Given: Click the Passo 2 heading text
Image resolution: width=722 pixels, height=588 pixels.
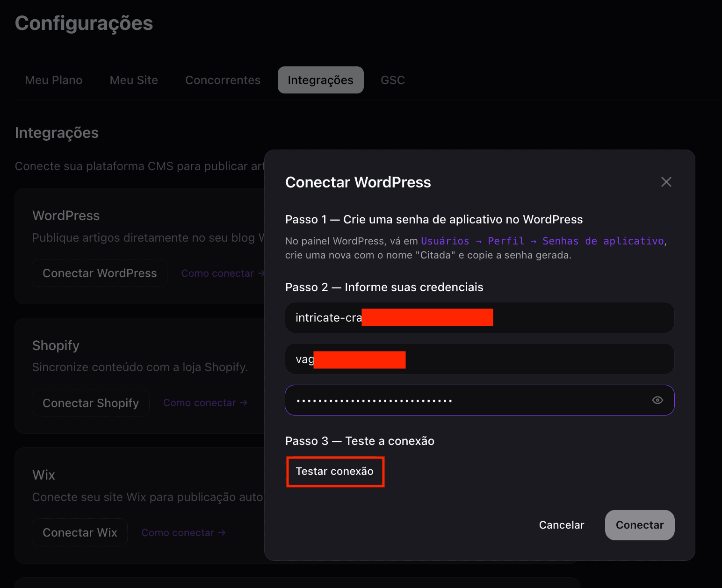Looking at the screenshot, I should (x=384, y=287).
